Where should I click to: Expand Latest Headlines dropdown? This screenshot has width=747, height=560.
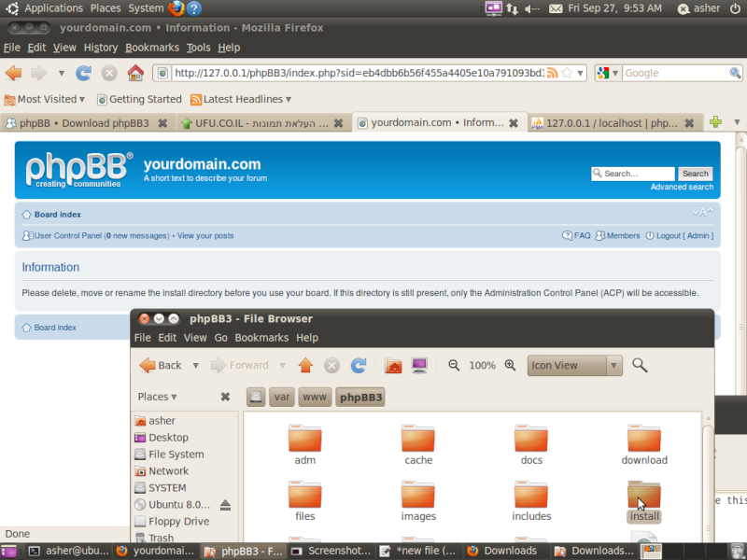tap(289, 100)
